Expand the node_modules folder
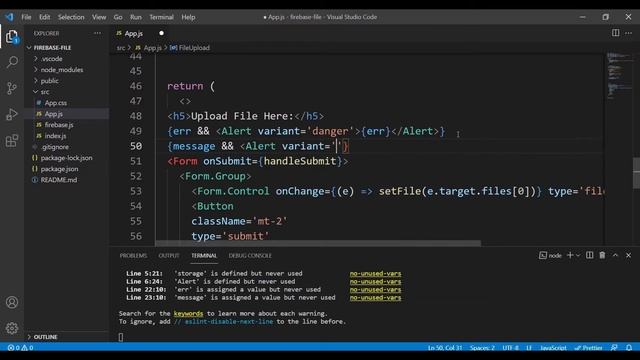 coord(62,70)
